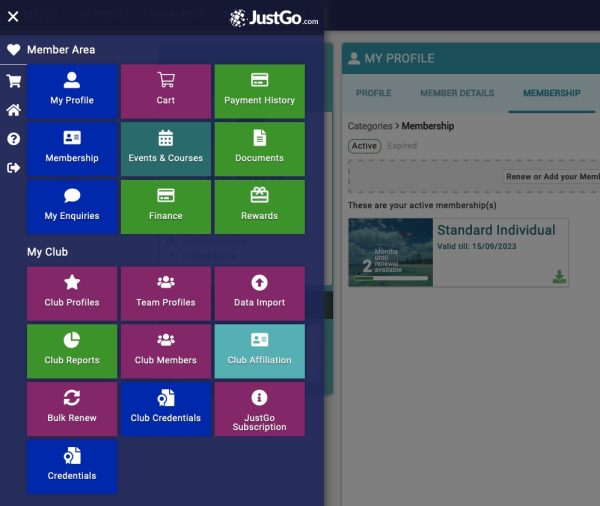600x506 pixels.
Task: Close the side menu with the X icon
Action: pos(13,16)
